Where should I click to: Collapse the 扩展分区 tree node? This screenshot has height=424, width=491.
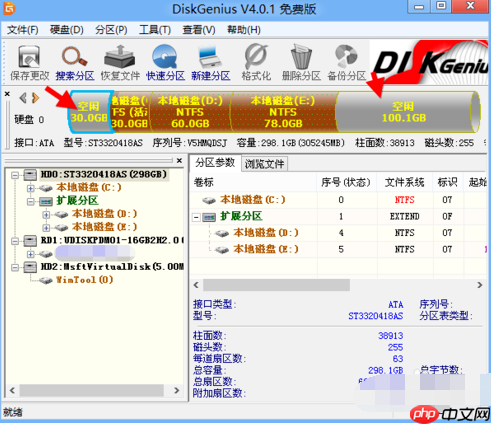[x=31, y=202]
